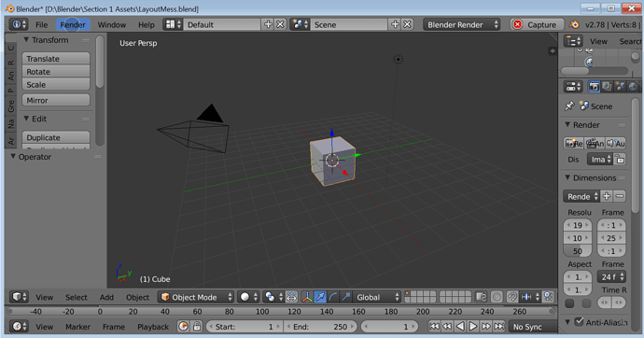This screenshot has width=644, height=338.
Task: Toggle the timeline range lock icon
Action: pos(197,327)
